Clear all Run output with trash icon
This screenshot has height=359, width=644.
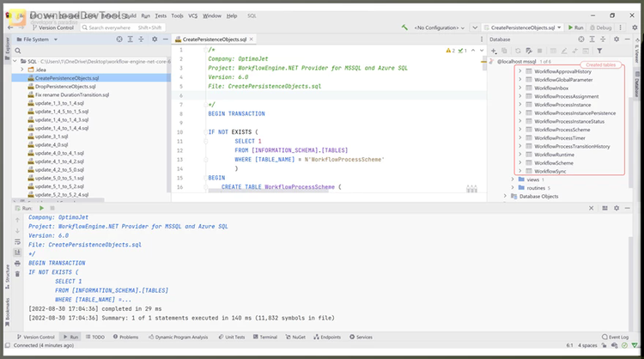pyautogui.click(x=17, y=274)
